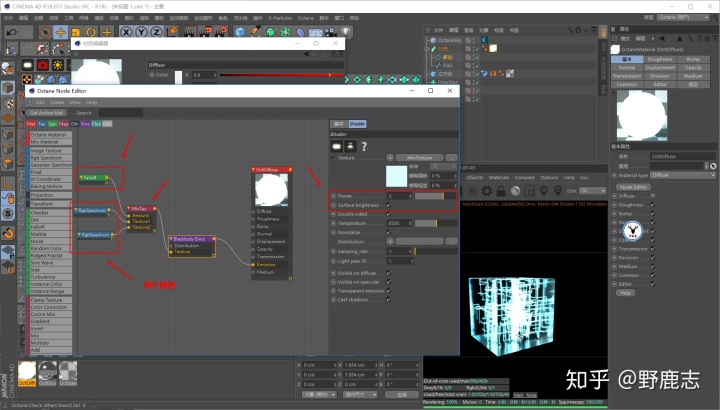This screenshot has height=410, width=720.
Task: Toggle Y axis lock
Action: (141, 32)
